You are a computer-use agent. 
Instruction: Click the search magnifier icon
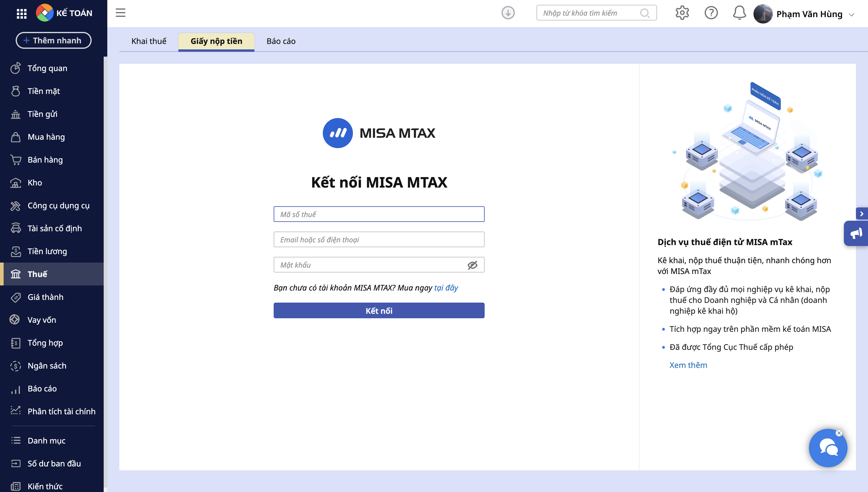pyautogui.click(x=644, y=13)
